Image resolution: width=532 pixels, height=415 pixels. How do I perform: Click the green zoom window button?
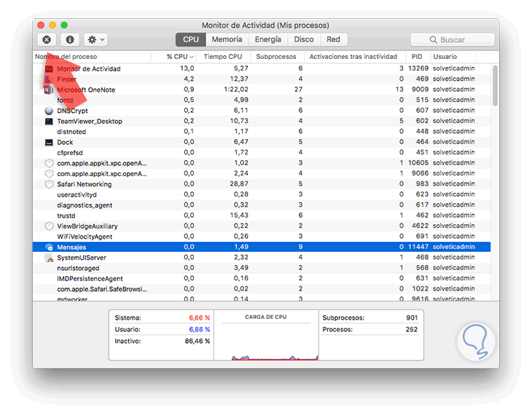coord(64,25)
